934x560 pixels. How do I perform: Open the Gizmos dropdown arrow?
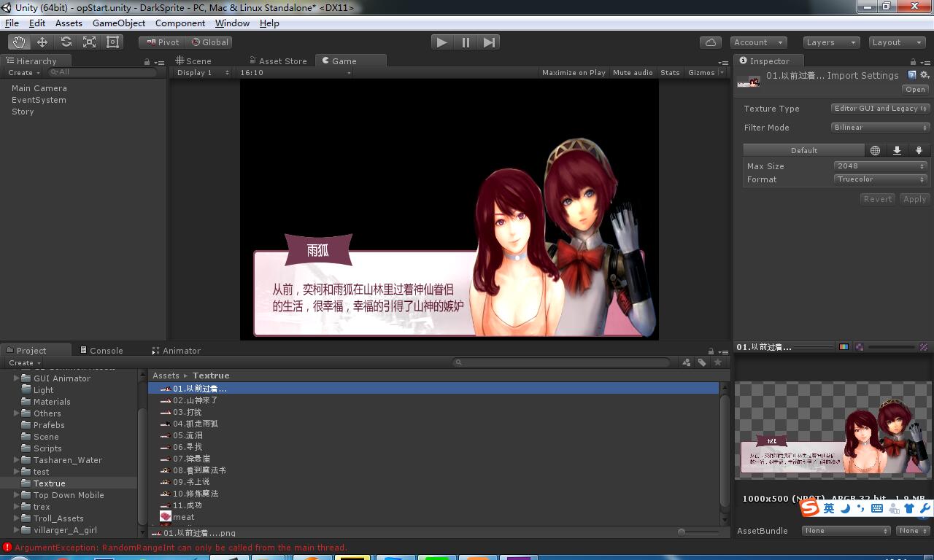722,72
